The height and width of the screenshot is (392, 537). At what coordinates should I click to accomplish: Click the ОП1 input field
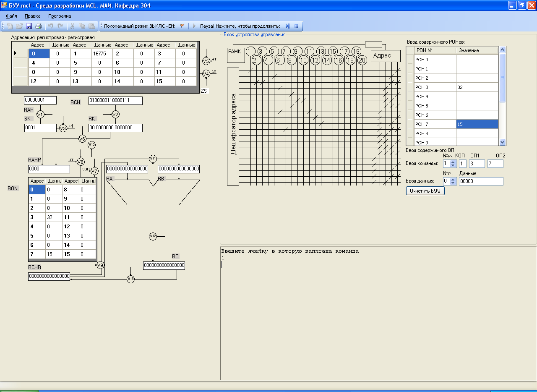(x=477, y=164)
